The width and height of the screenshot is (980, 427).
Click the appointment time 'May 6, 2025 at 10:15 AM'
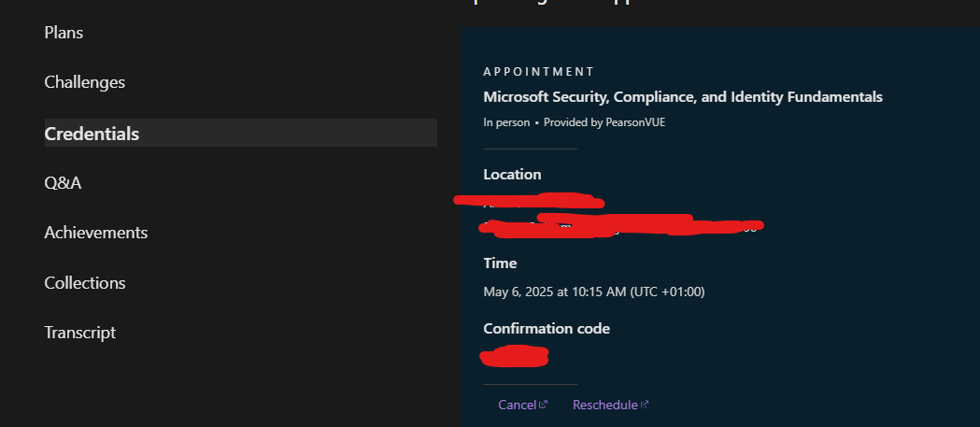(555, 292)
